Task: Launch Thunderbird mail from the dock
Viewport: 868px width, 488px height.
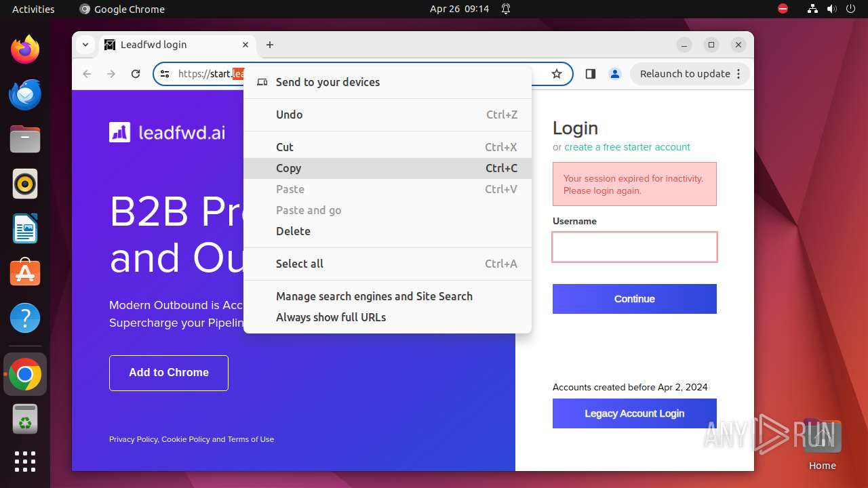Action: tap(25, 94)
